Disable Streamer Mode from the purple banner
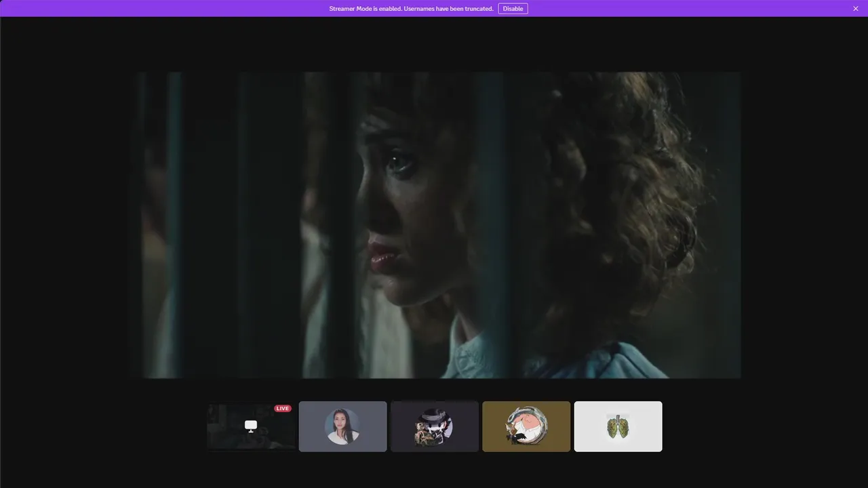The image size is (868, 488). pyautogui.click(x=513, y=9)
